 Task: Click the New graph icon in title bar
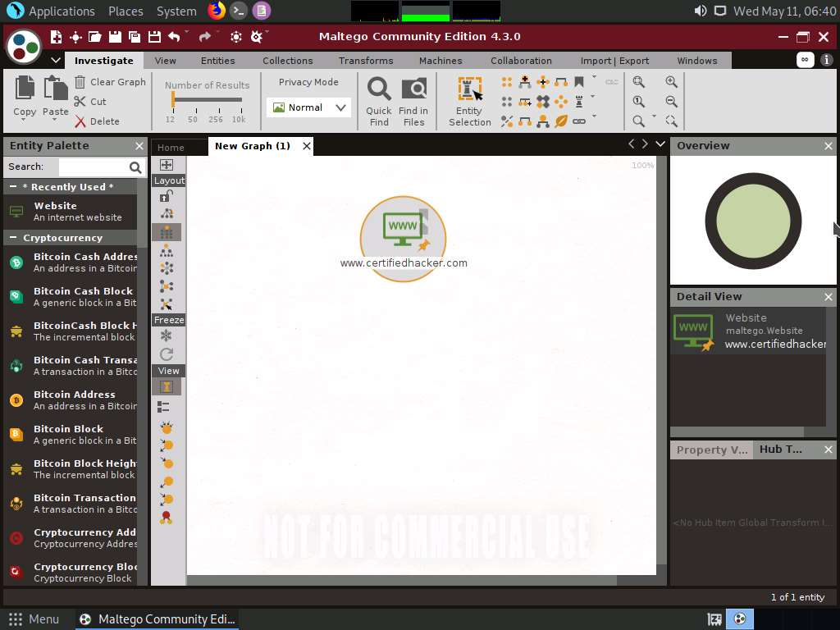pyautogui.click(x=56, y=36)
